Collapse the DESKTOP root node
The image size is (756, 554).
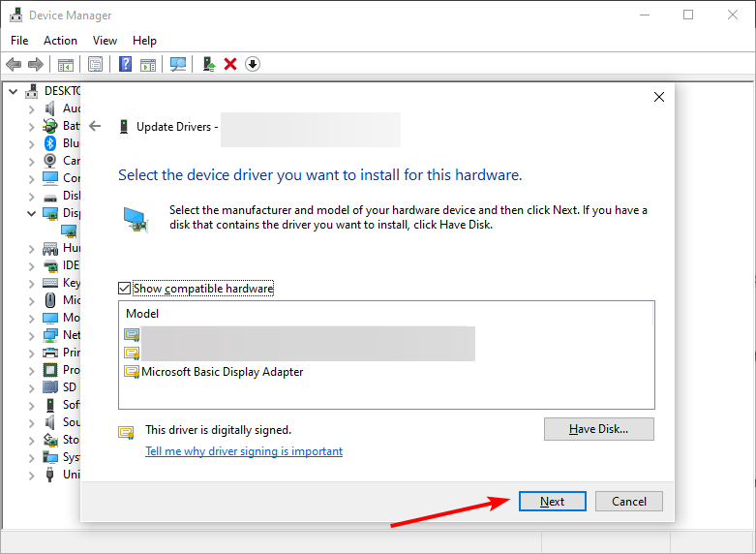[x=14, y=91]
